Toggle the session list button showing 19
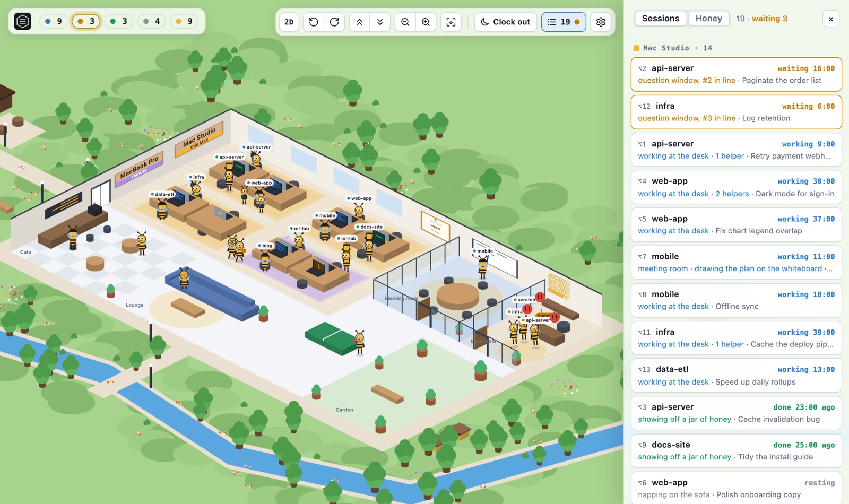The image size is (849, 504). point(564,22)
